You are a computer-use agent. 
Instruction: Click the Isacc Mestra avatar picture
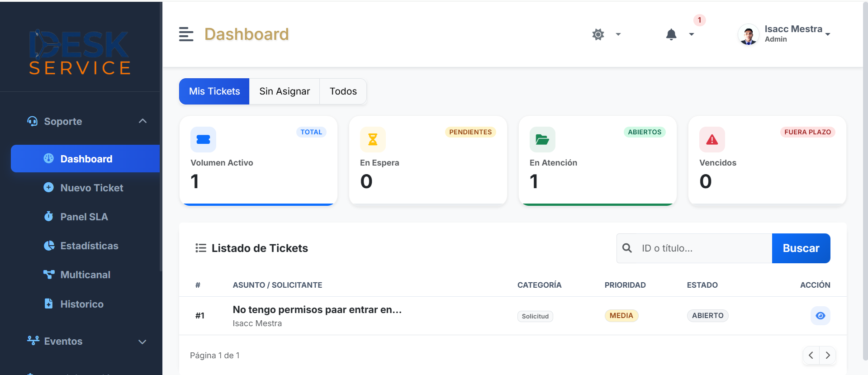pos(749,34)
